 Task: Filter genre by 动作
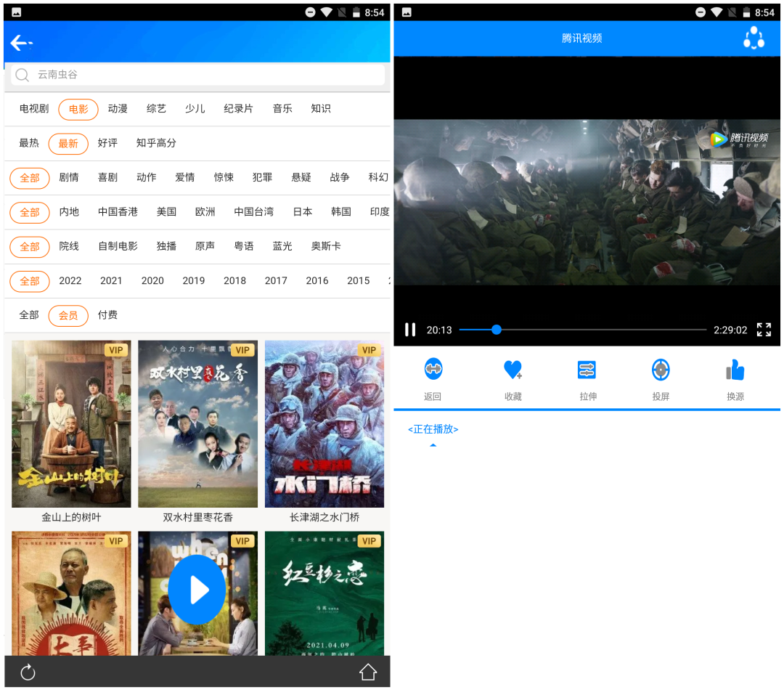pyautogui.click(x=147, y=178)
